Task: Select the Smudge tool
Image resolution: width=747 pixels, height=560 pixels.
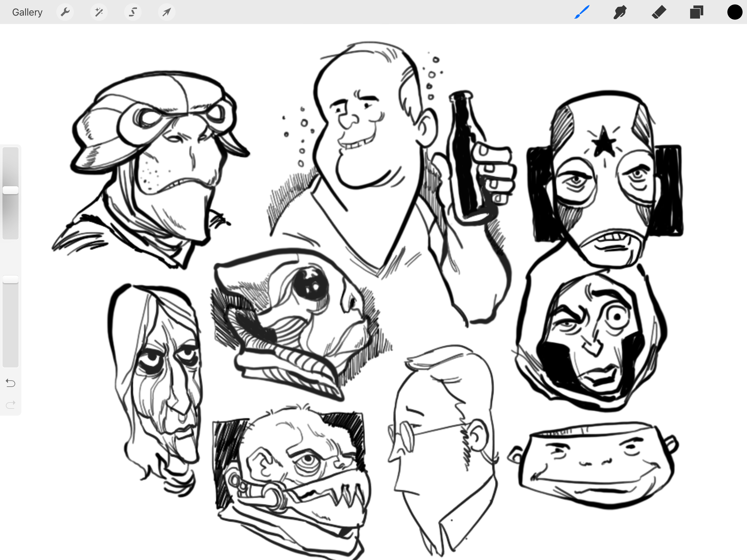Action: (x=620, y=13)
